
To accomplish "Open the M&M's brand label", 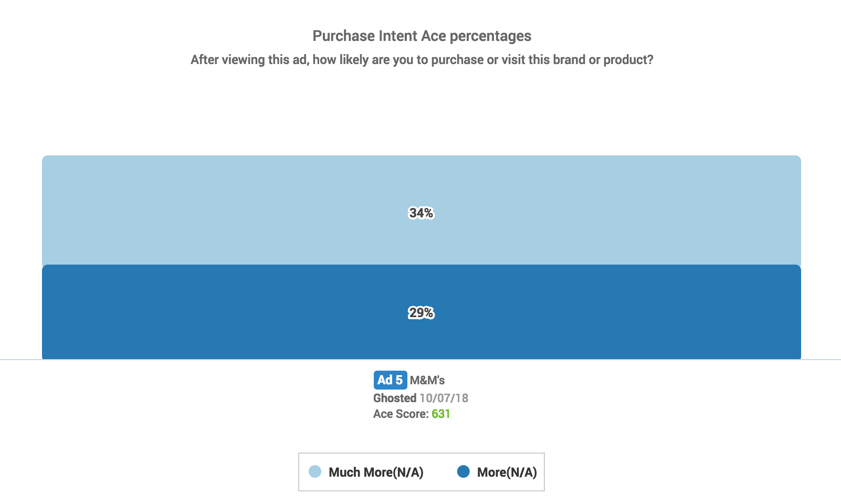I will [x=427, y=380].
